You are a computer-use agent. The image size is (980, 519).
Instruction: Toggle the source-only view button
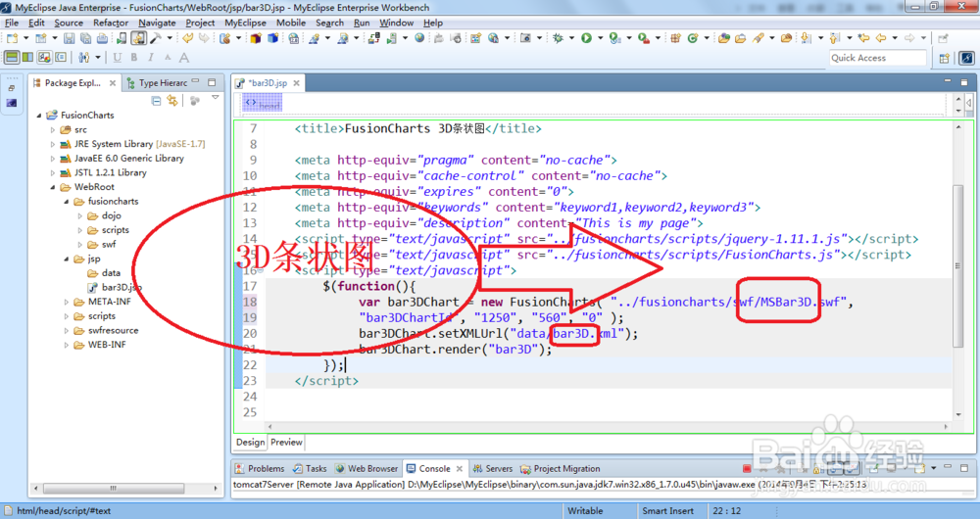click(61, 57)
